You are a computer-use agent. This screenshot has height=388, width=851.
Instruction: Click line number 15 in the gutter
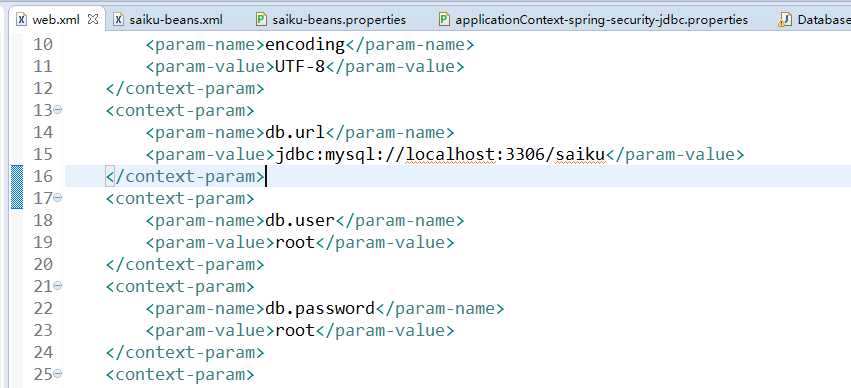43,155
